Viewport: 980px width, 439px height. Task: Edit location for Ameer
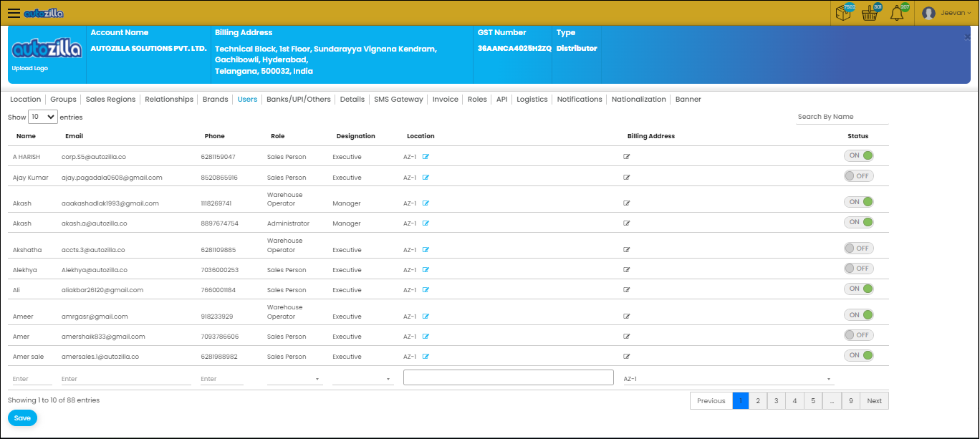click(426, 317)
